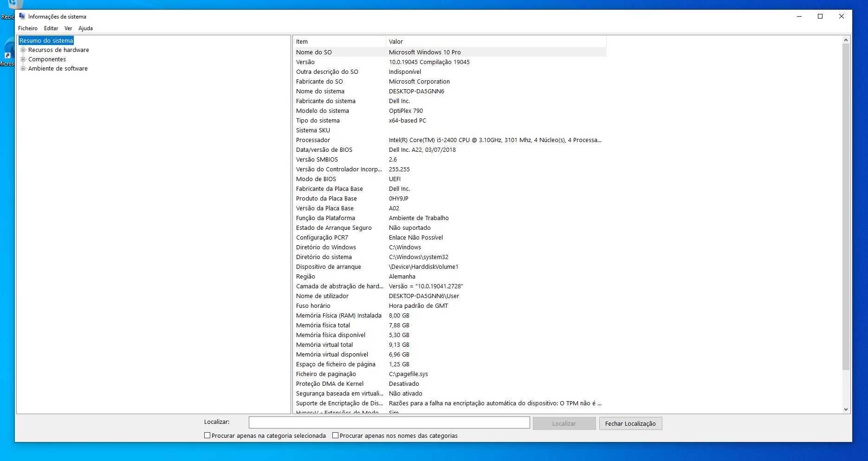
Task: Select Memória Física (RAM) Instalada row
Action: (x=450, y=315)
